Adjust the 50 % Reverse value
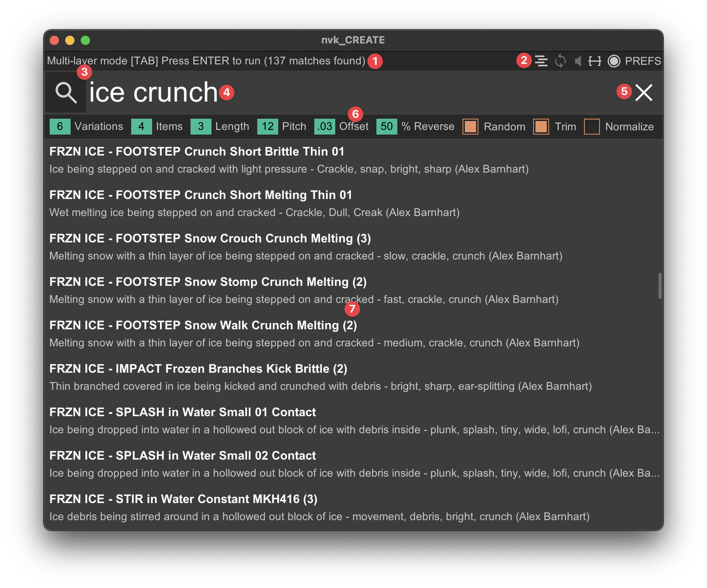 tap(386, 126)
